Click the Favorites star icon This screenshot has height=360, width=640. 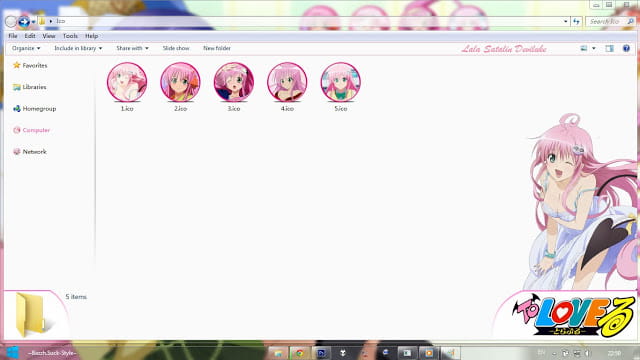point(16,65)
